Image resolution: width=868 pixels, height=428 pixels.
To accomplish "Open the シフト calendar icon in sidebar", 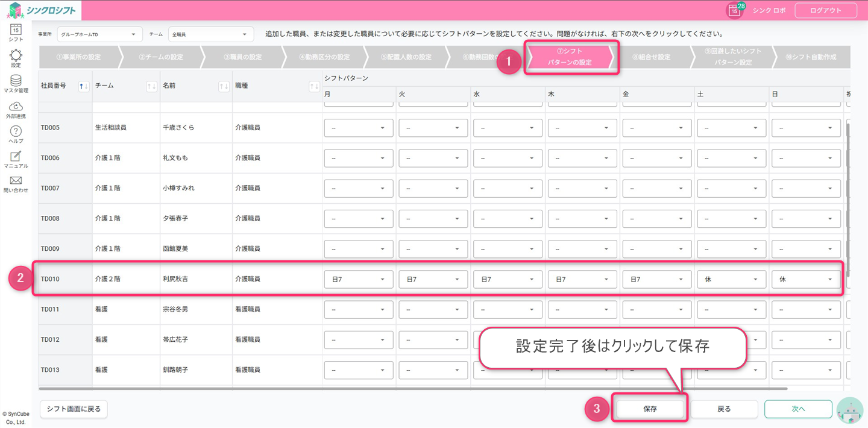I will (x=16, y=30).
